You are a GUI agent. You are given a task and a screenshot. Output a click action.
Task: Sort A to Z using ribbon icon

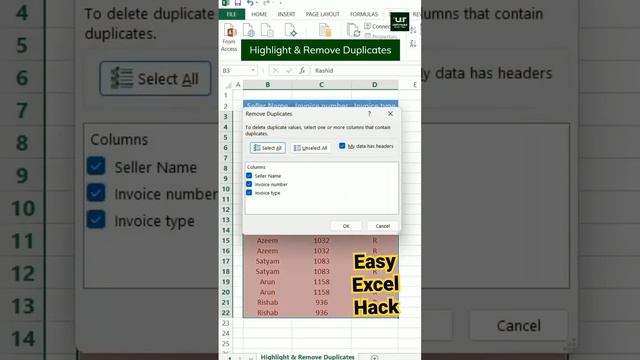[413, 30]
